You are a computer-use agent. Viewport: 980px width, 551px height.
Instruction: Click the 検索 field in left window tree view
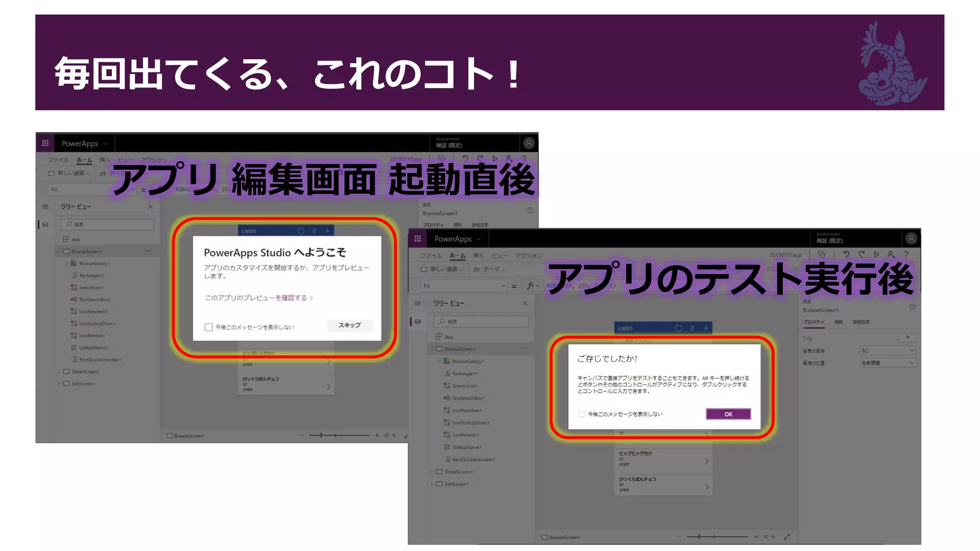pos(107,224)
